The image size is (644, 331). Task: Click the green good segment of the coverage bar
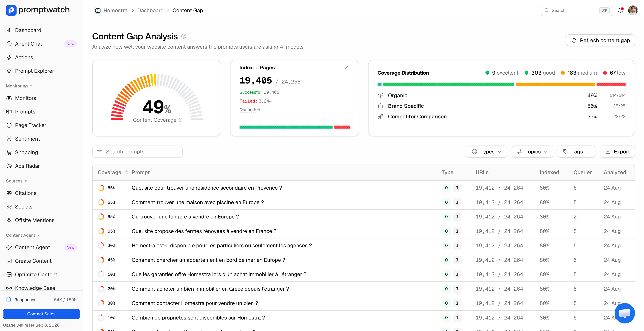pyautogui.click(x=448, y=84)
